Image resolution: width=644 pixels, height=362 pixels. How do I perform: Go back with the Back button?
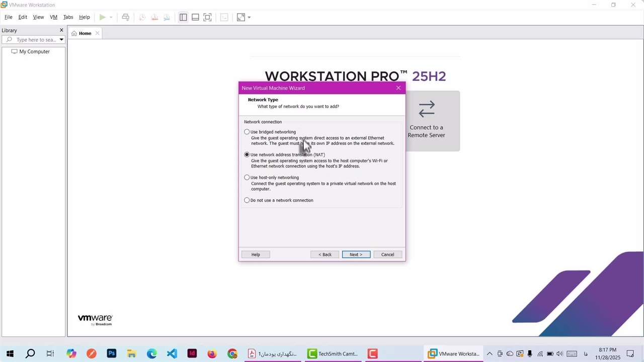[325, 254]
